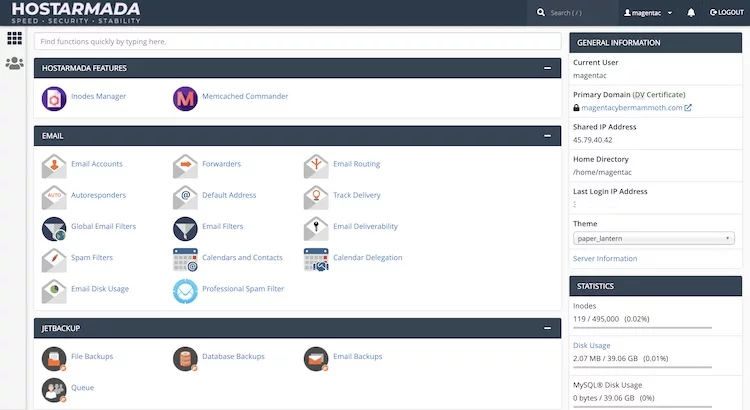This screenshot has width=750, height=410.
Task: Open the Track Delivery icon
Action: click(316, 197)
